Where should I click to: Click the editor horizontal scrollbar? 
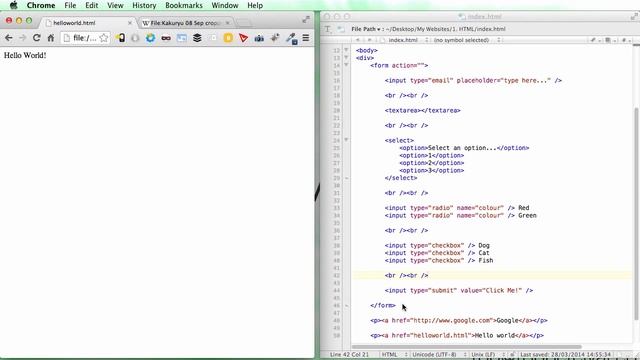[467, 347]
